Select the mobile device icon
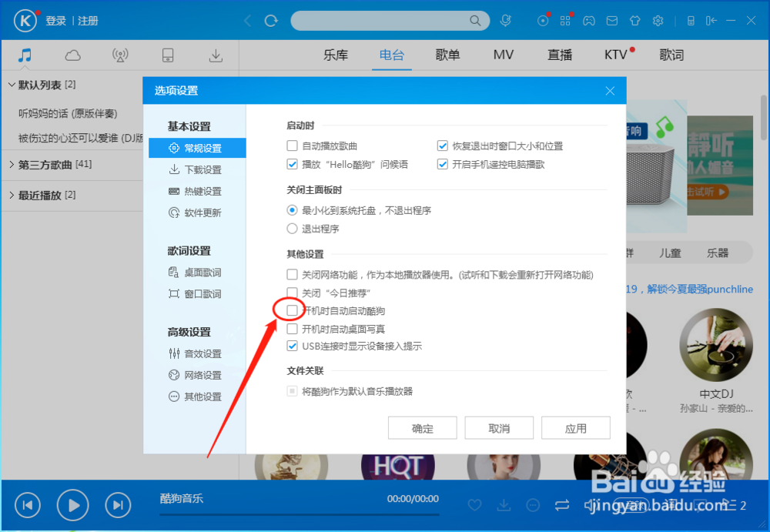The image size is (770, 532). tap(167, 55)
